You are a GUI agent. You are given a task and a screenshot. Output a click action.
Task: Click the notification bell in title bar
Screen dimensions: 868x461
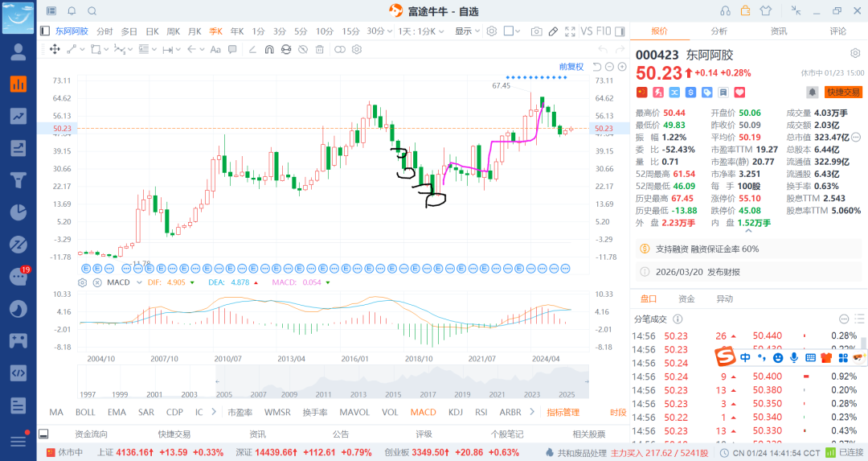pyautogui.click(x=72, y=11)
